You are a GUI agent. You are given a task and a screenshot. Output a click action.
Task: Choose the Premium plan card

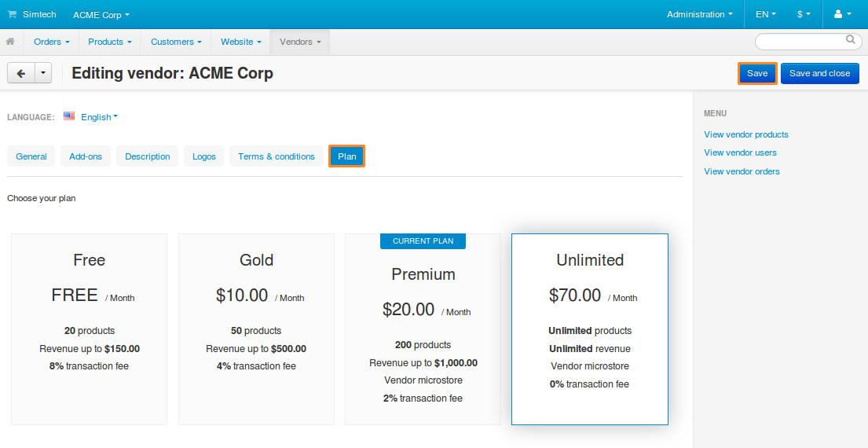coord(423,329)
